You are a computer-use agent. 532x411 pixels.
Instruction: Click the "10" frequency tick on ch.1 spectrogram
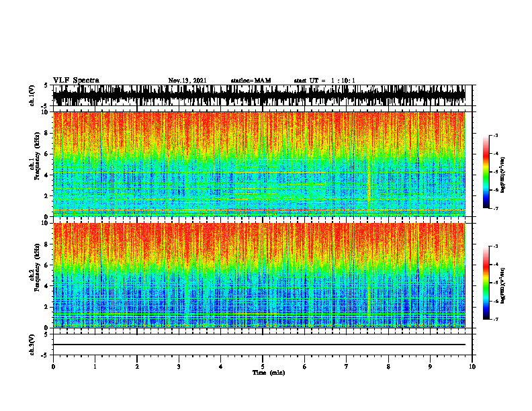(x=46, y=112)
